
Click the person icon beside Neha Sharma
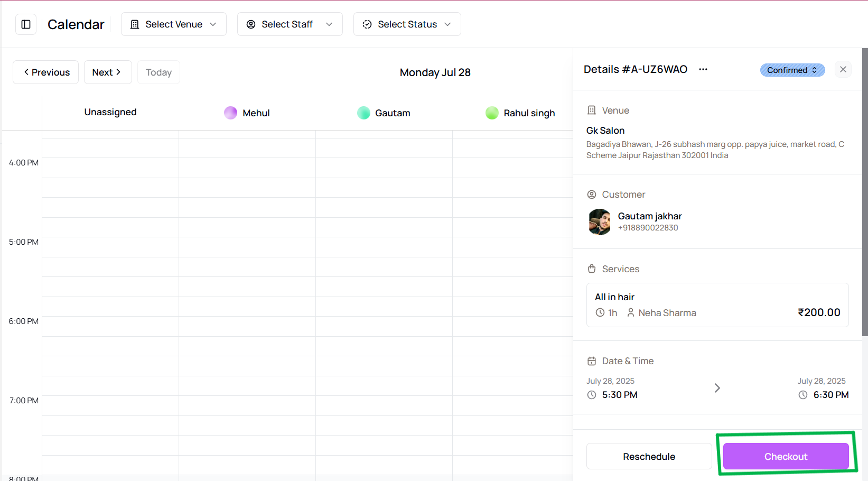click(631, 313)
